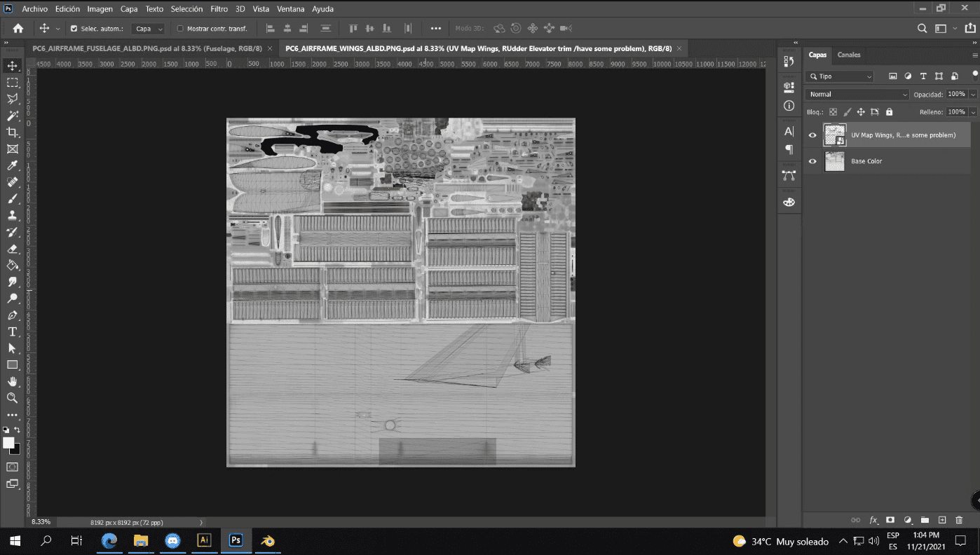Viewport: 980px width, 555px height.
Task: Click the delete layer trash icon
Action: coord(959,520)
